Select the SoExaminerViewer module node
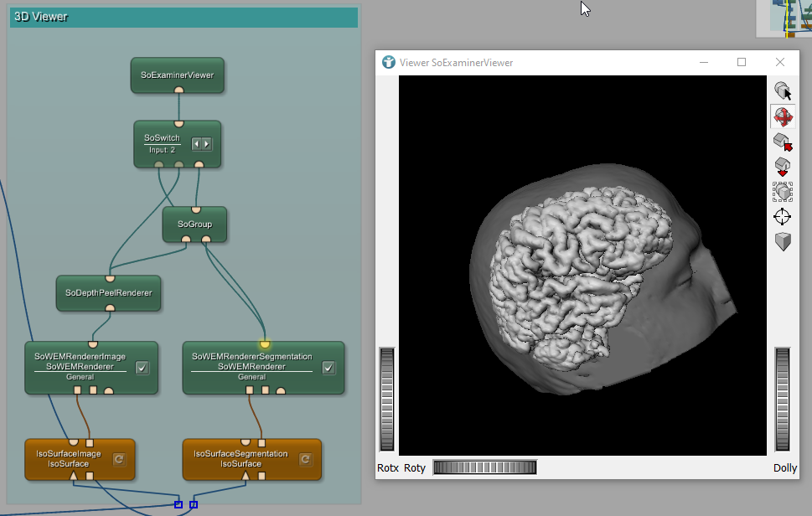The height and width of the screenshot is (516, 812). click(x=177, y=75)
